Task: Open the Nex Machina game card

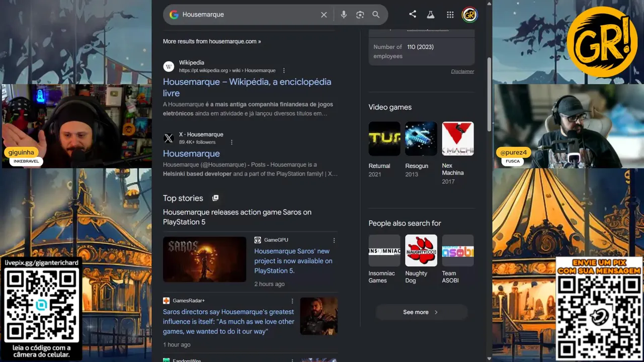Action: pos(458,153)
